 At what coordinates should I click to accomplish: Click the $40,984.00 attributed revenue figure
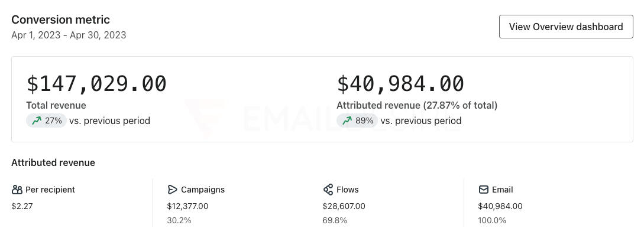pyautogui.click(x=400, y=84)
